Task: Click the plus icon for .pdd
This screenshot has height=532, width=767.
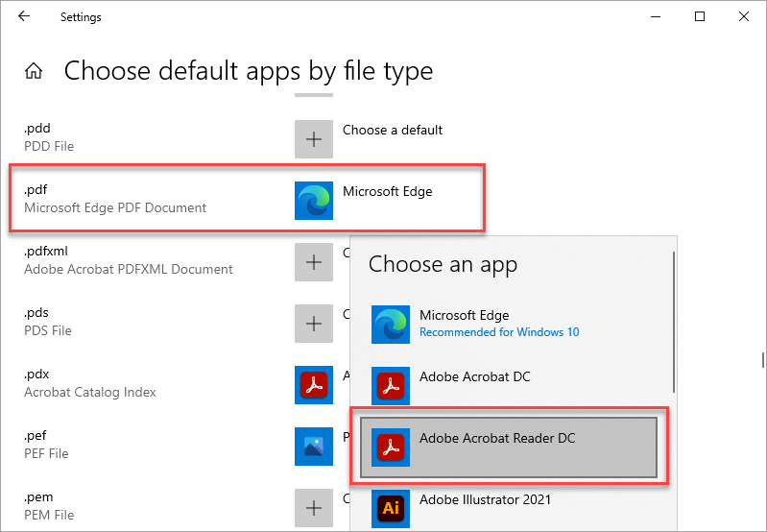Action: 314,139
